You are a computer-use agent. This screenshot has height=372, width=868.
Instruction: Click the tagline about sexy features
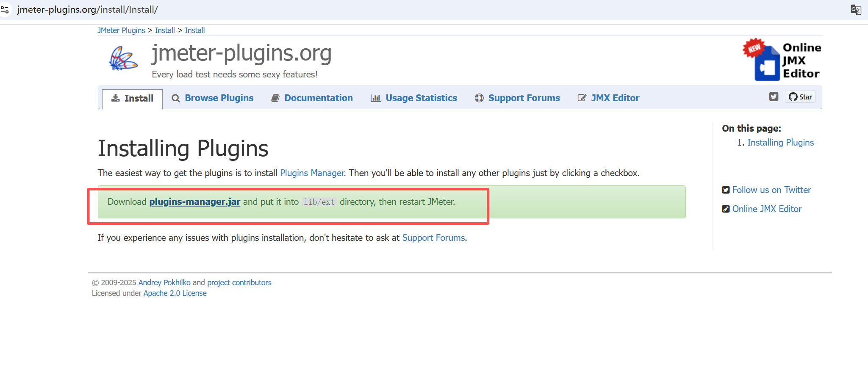tap(235, 74)
